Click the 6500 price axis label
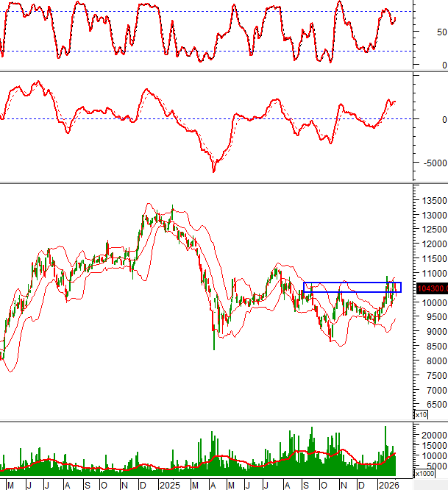 point(433,405)
